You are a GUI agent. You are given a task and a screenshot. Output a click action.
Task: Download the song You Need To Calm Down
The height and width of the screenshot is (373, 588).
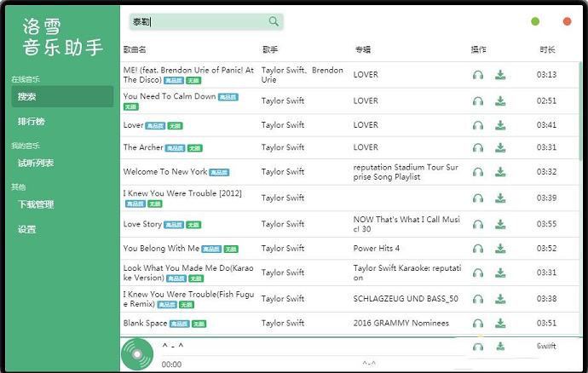click(x=500, y=100)
